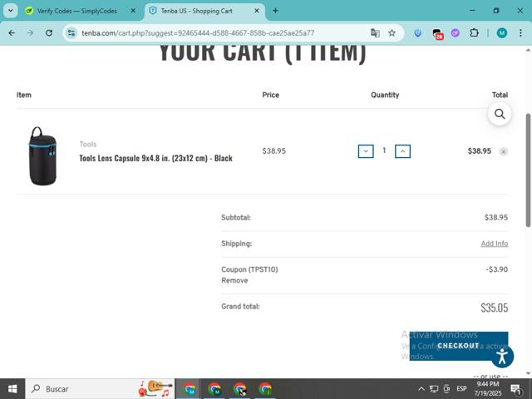Open the Extensions puzzle piece menu

(474, 33)
